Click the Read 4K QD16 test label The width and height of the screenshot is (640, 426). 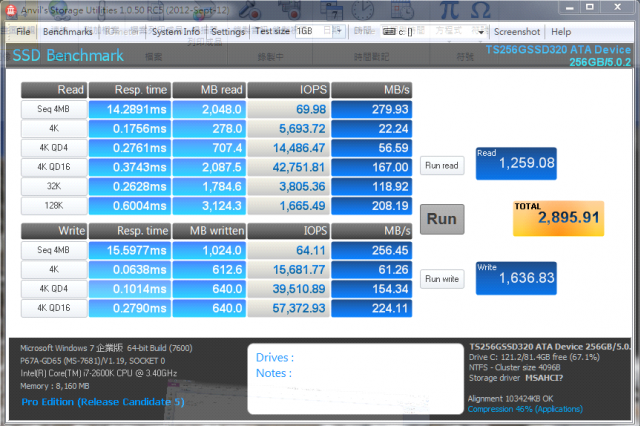(x=53, y=167)
